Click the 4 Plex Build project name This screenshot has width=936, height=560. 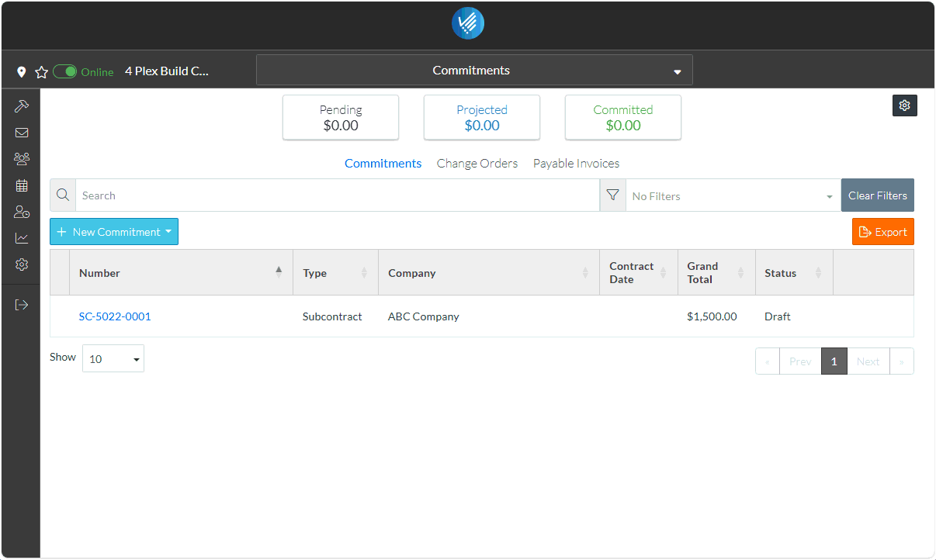(167, 71)
